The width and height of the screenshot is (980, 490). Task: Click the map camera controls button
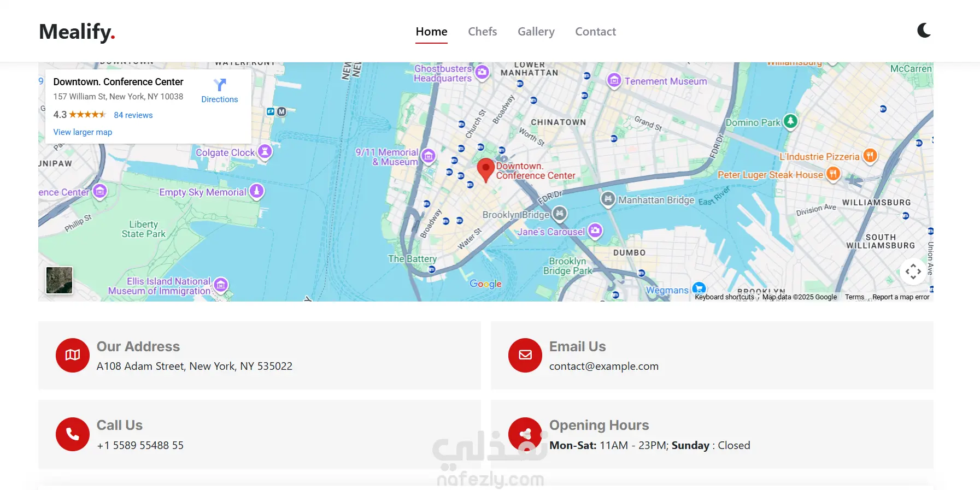(x=913, y=271)
